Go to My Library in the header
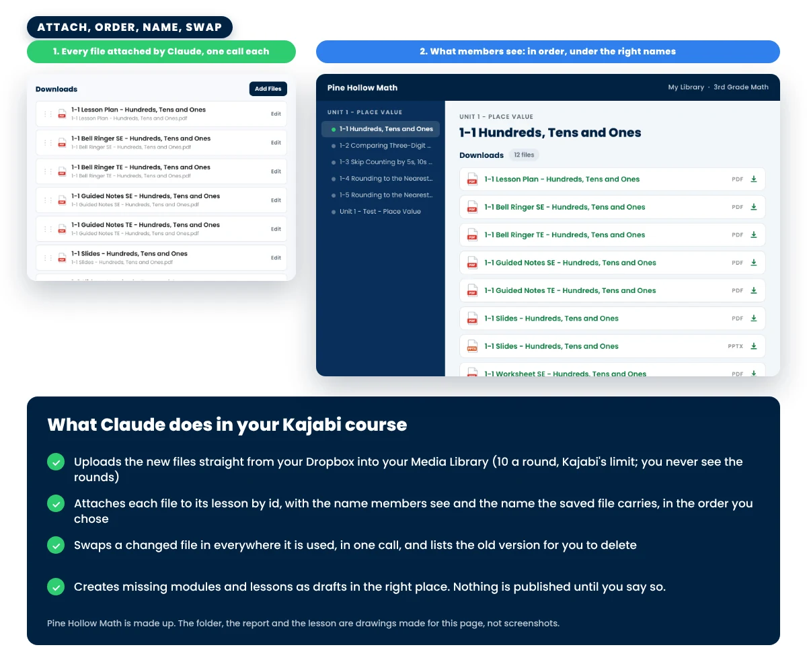This screenshot has width=807, height=672. tap(686, 87)
